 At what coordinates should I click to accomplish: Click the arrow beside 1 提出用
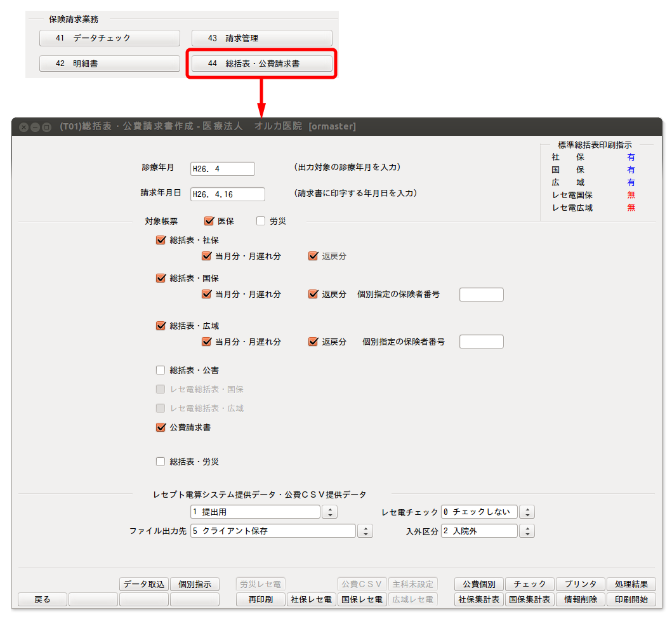coord(329,512)
